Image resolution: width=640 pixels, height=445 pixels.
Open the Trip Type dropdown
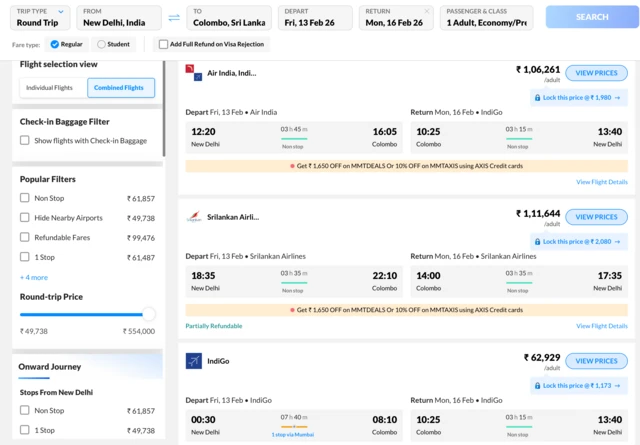click(40, 17)
